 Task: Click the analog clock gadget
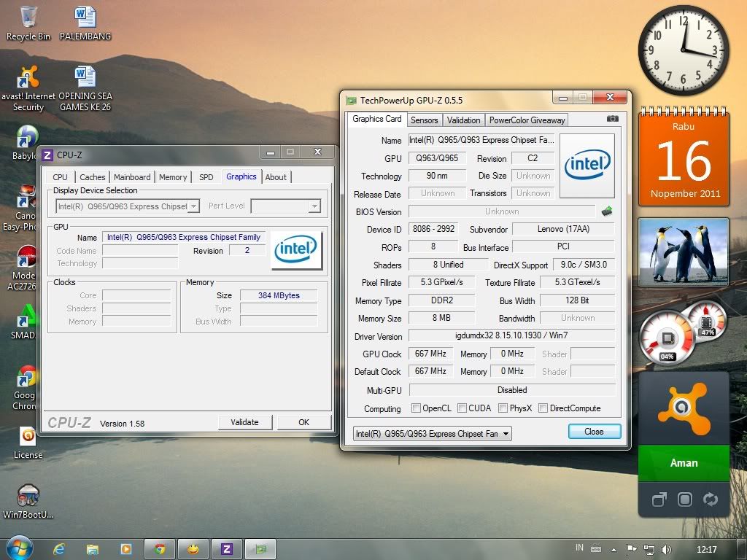(x=684, y=50)
